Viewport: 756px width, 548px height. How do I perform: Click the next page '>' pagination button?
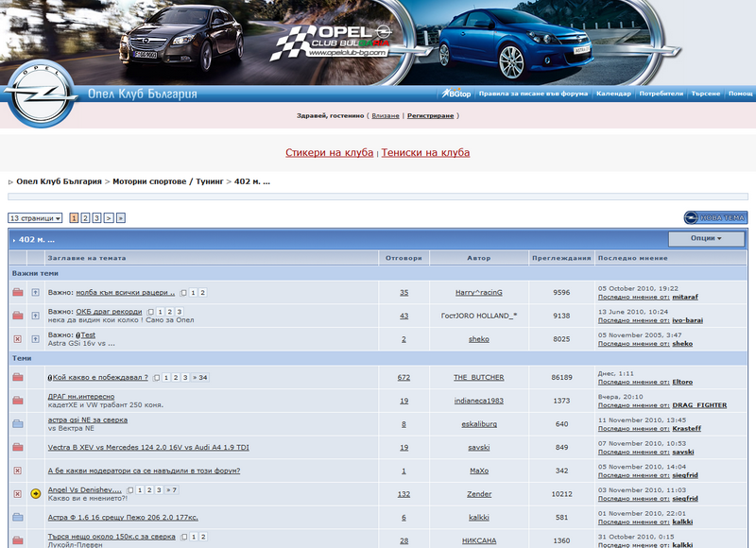pyautogui.click(x=109, y=218)
